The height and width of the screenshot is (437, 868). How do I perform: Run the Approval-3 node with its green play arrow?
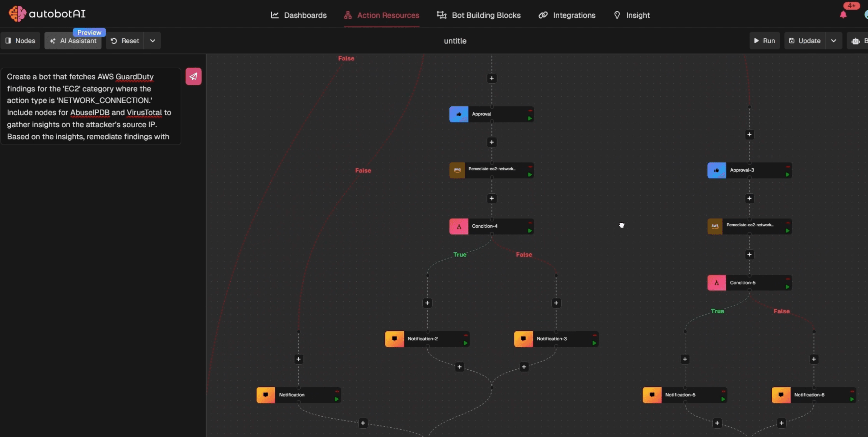coord(787,175)
